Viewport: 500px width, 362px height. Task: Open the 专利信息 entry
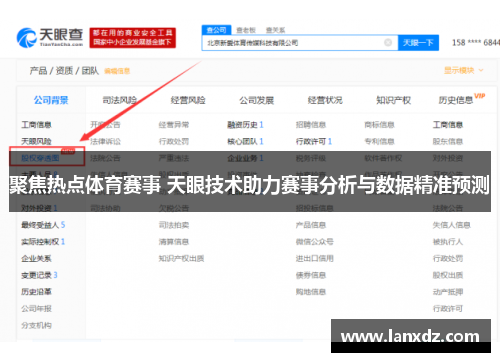coord(379,141)
